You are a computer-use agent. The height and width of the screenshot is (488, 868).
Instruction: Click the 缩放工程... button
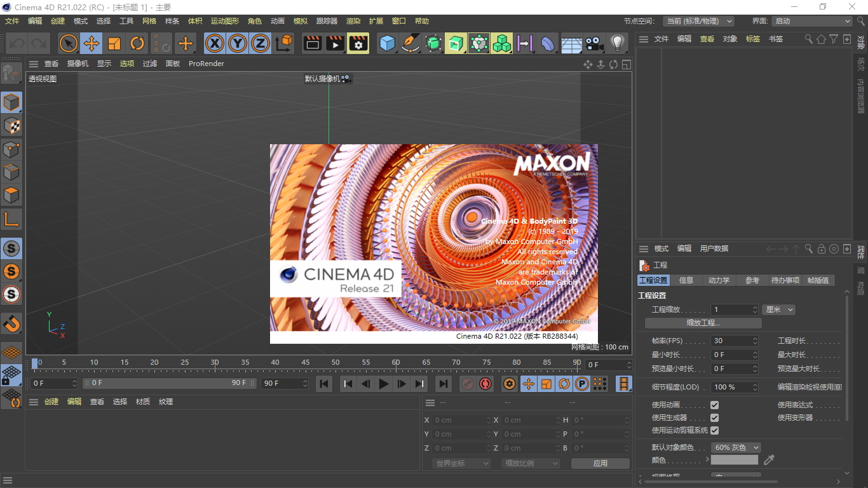[x=703, y=323]
